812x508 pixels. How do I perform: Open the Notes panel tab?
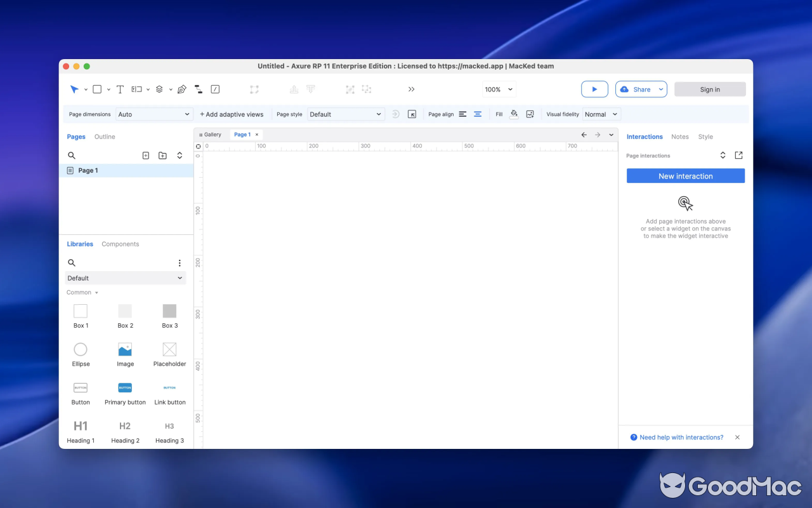point(679,137)
